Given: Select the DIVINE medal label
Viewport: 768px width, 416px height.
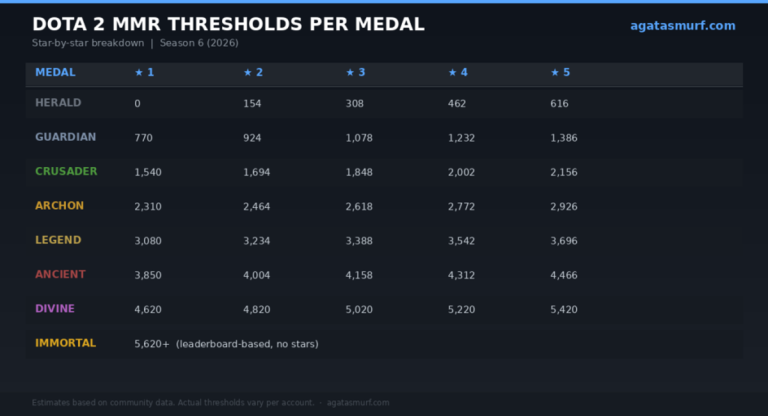Looking at the screenshot, I should coord(55,309).
